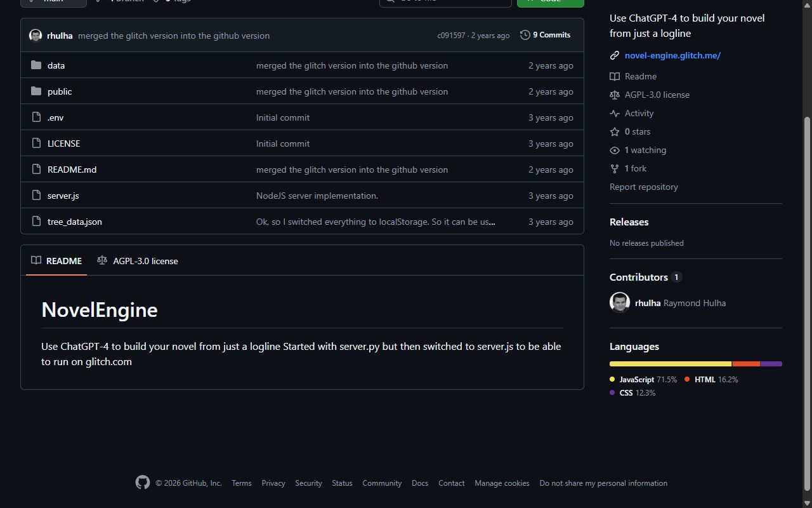812x508 pixels.
Task: Open 'Initial commit' message on .env row
Action: click(283, 117)
